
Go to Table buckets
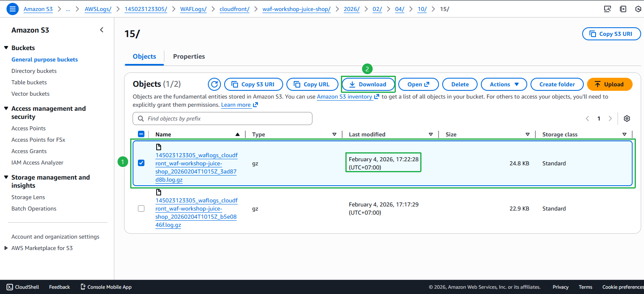click(x=29, y=82)
